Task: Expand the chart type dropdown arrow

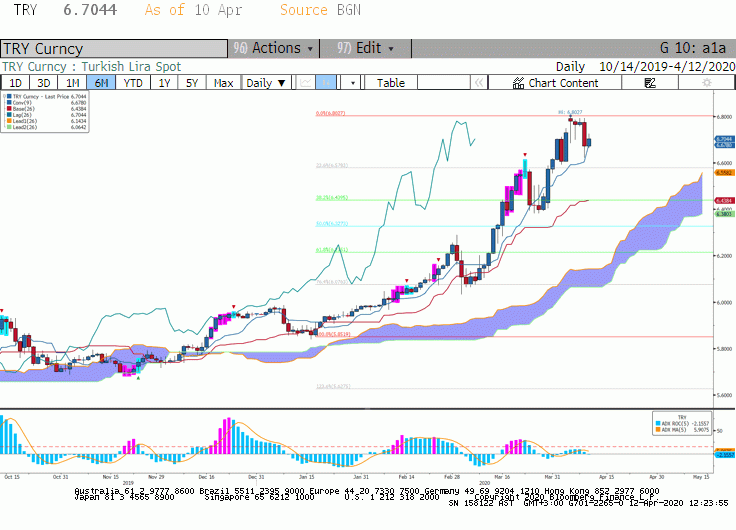Action: [x=353, y=83]
